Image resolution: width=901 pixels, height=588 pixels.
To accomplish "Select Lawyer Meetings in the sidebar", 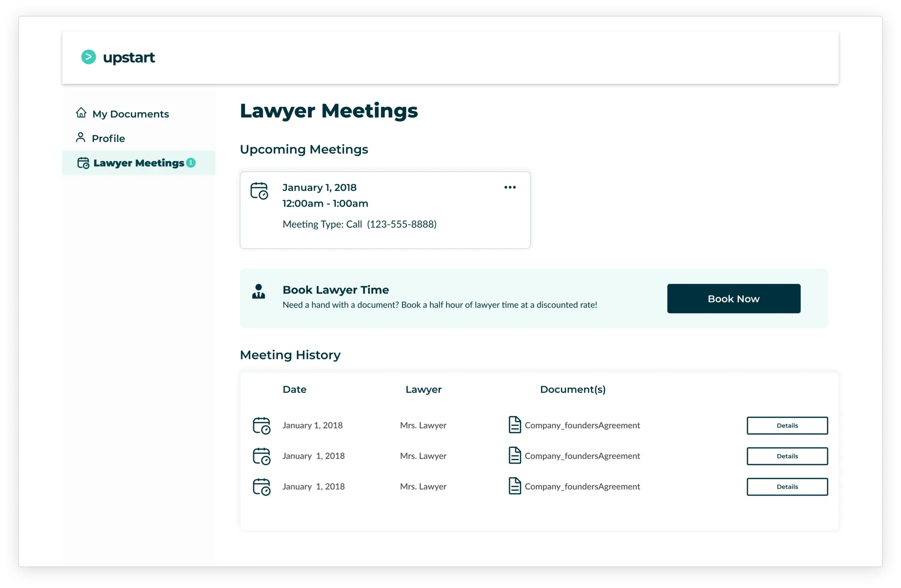I will [x=139, y=163].
